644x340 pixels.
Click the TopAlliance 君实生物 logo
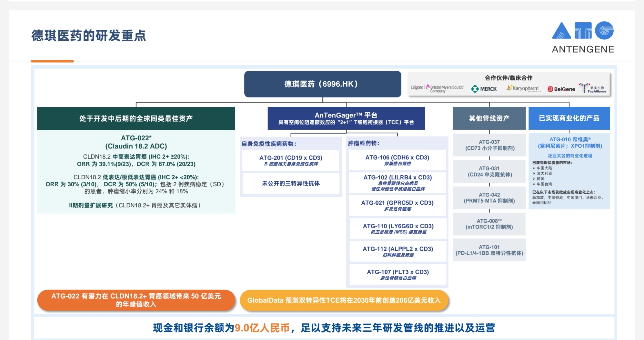pyautogui.click(x=592, y=88)
